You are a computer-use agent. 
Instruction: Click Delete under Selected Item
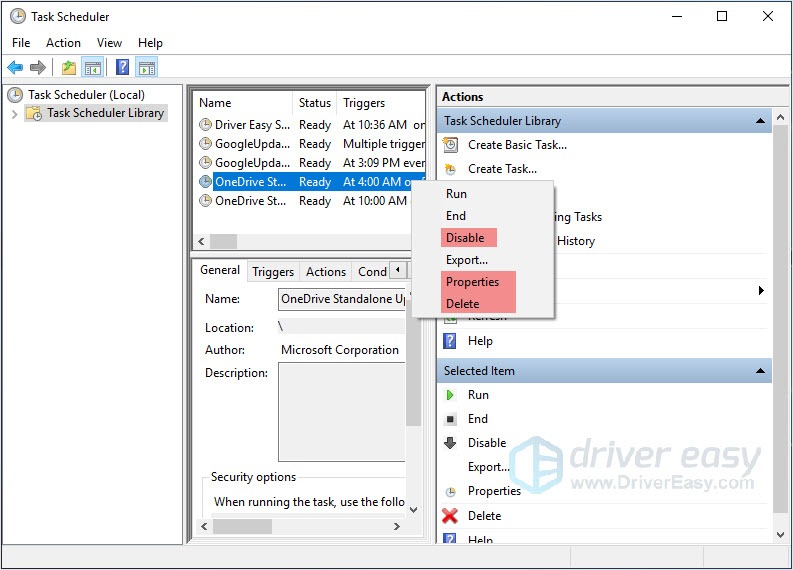484,516
